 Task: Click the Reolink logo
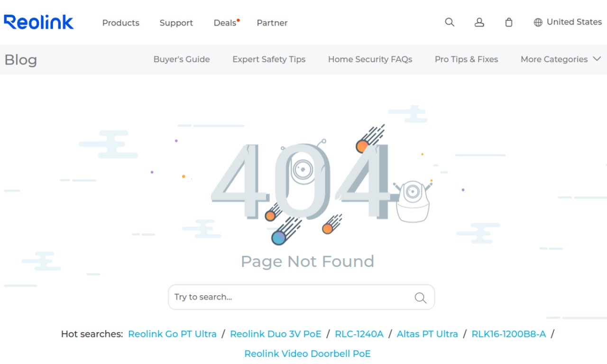coord(38,22)
